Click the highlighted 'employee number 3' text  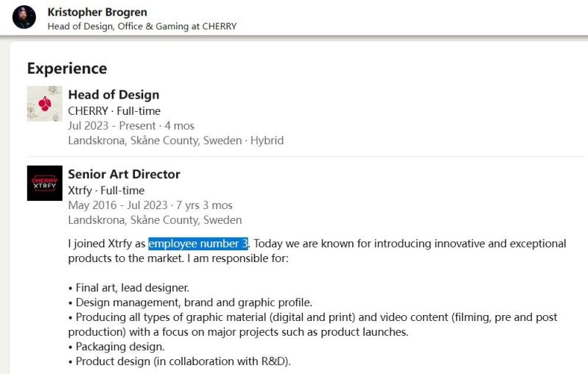197,244
